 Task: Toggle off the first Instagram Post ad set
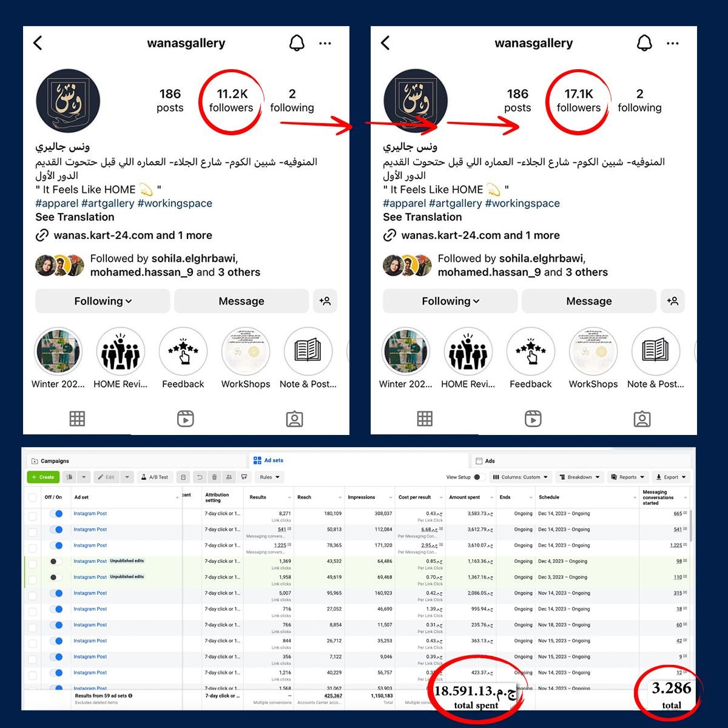(56, 514)
